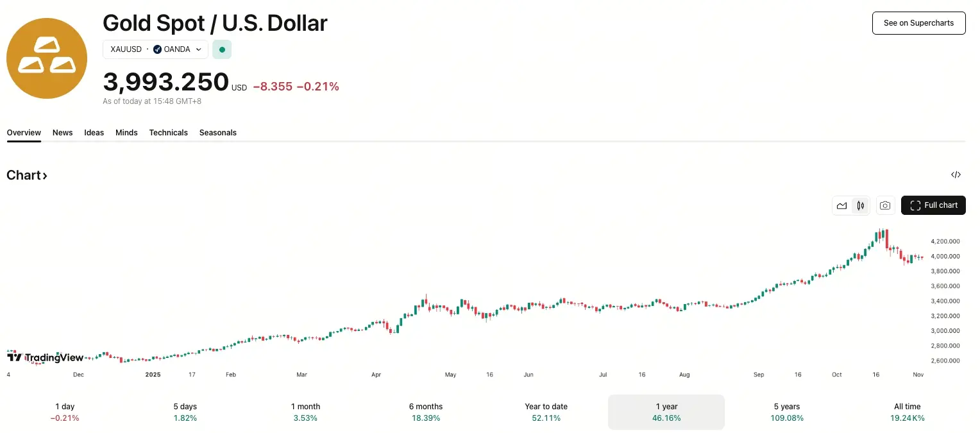Switch to the Minds tab
Viewport: 980px width, 433px height.
tap(126, 133)
